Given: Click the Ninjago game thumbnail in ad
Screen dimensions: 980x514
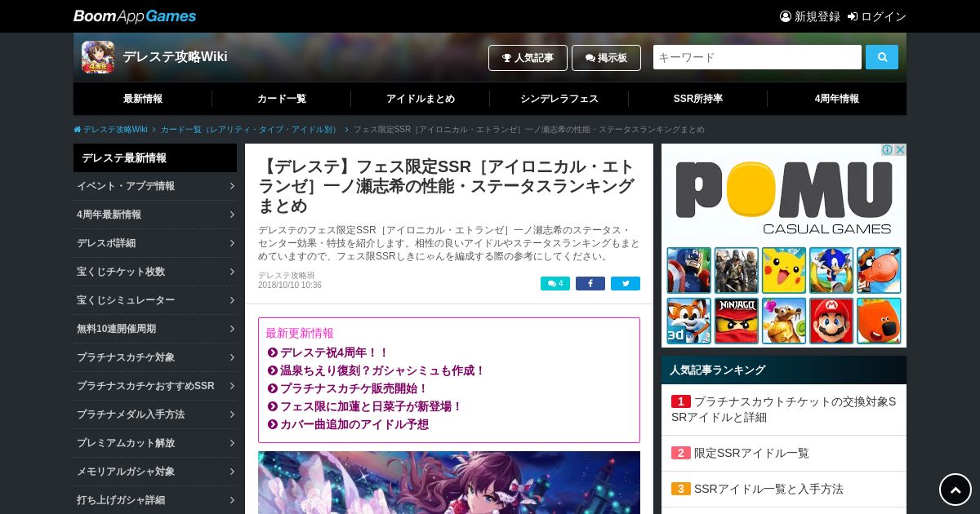Looking at the screenshot, I should pyautogui.click(x=737, y=321).
